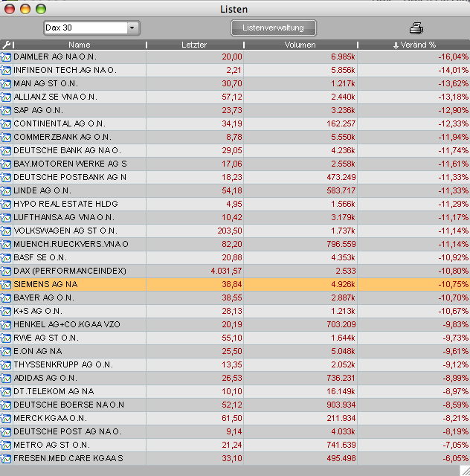
Task: Open chart icon for SIEMENS AG NA
Action: tap(6, 284)
